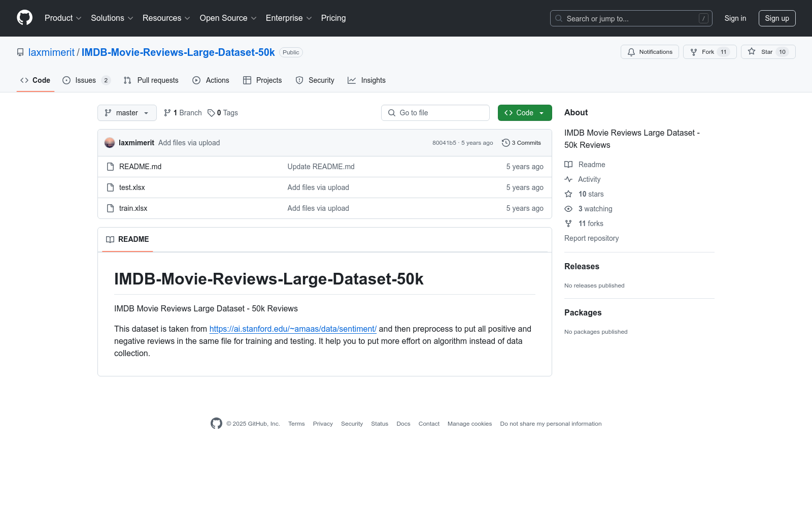
Task: View the 0 Tags list
Action: 223,113
